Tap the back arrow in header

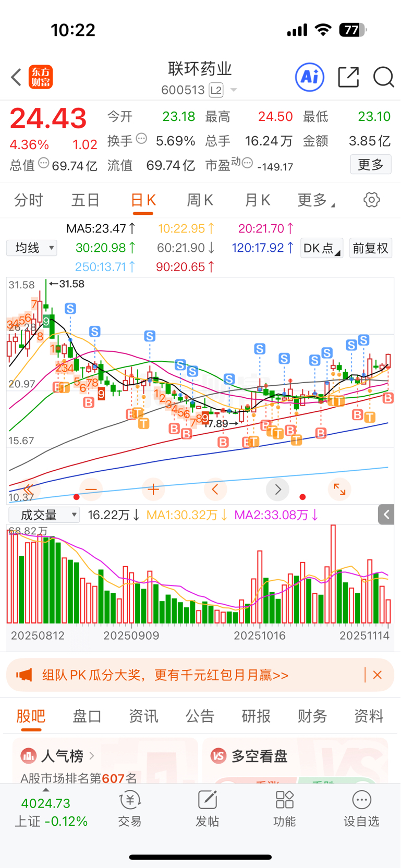(16, 77)
